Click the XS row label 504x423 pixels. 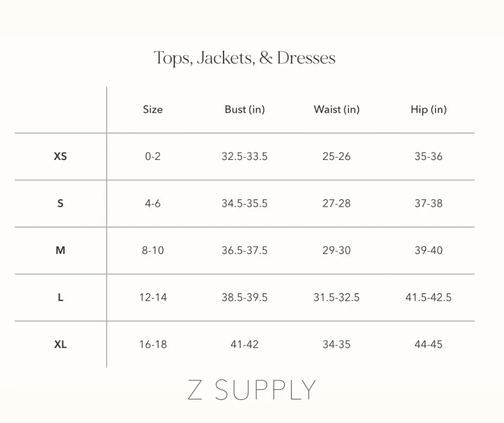point(61,157)
